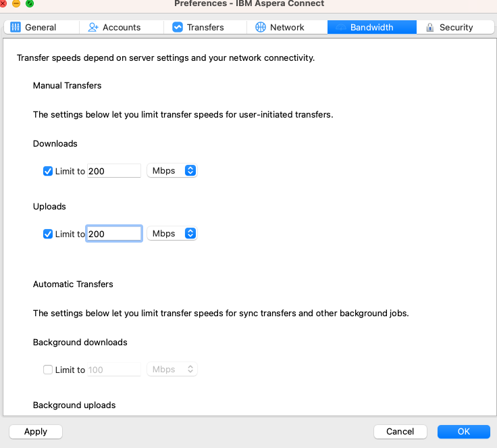This screenshot has width=497, height=448.
Task: Click the Network globe icon
Action: coord(261,27)
